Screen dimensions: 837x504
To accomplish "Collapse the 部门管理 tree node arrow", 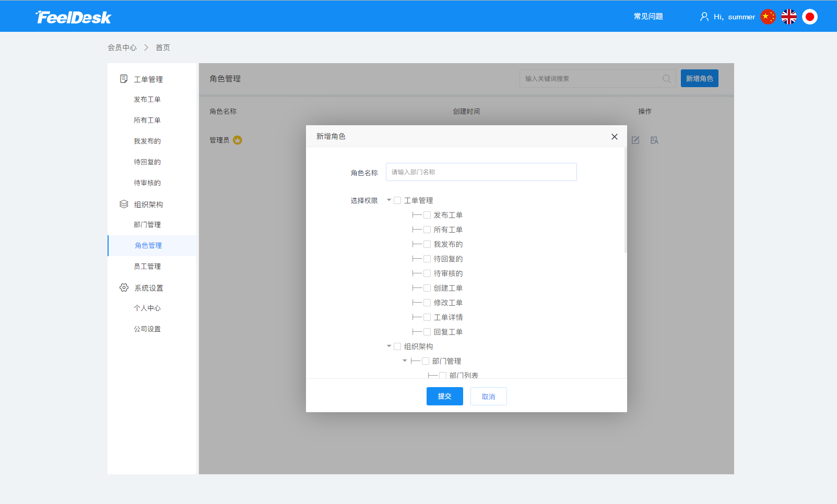I will pos(405,361).
